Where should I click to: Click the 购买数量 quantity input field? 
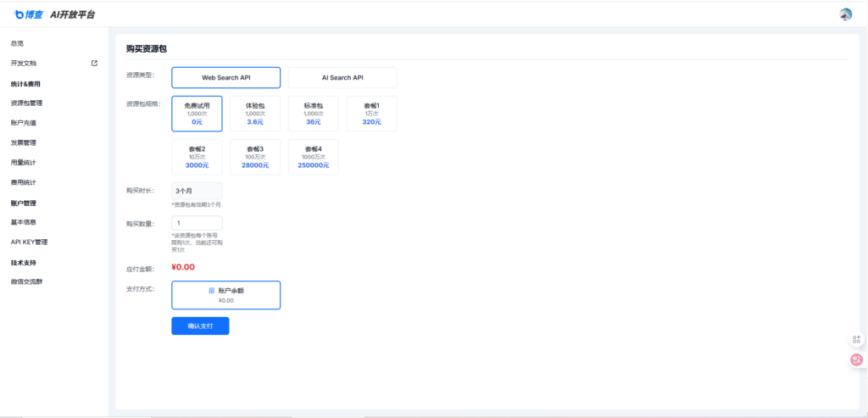197,223
